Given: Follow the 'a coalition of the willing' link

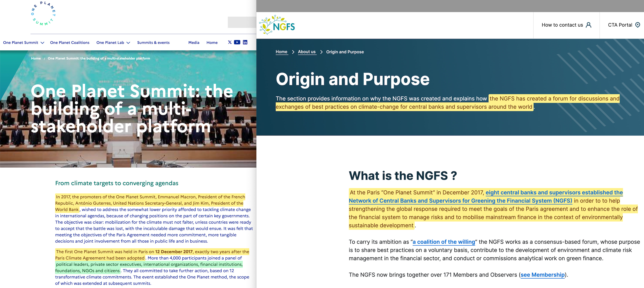Looking at the screenshot, I should [443, 242].
